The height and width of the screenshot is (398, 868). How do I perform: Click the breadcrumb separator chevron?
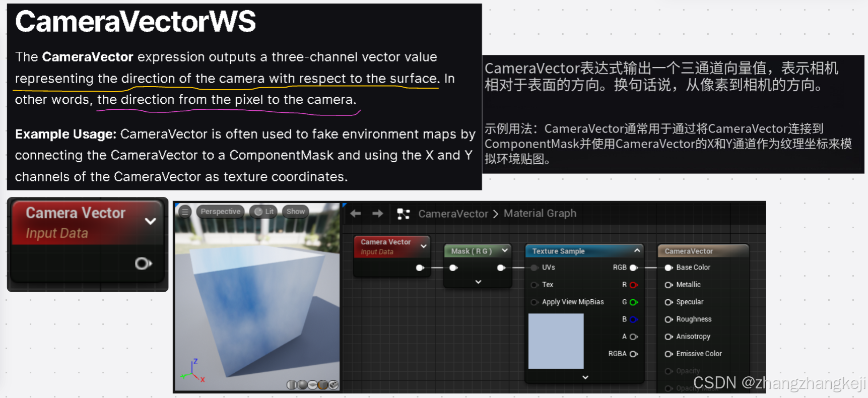pyautogui.click(x=496, y=214)
